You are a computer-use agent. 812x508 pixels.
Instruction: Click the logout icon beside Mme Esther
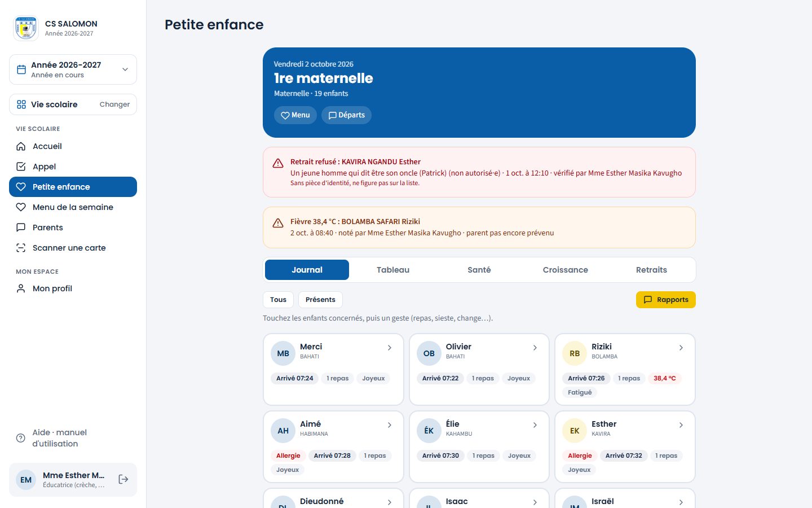pos(123,480)
